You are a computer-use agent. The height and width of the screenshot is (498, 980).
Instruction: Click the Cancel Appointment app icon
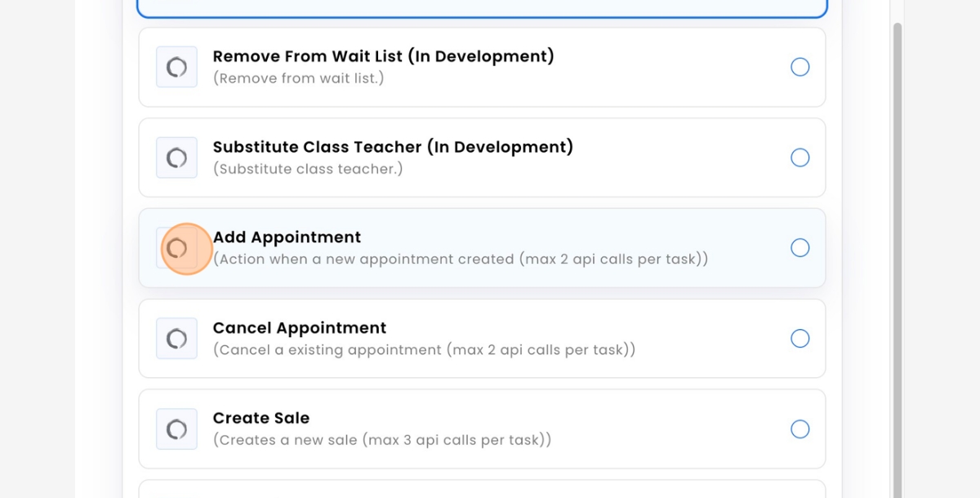point(176,339)
